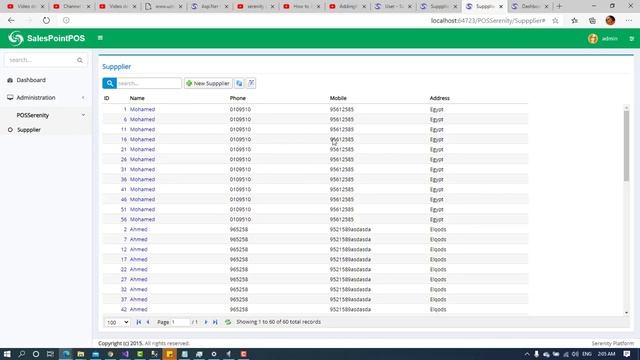Open Ahmed supplier with ID 17
The height and width of the screenshot is (360, 640).
pos(138,259)
